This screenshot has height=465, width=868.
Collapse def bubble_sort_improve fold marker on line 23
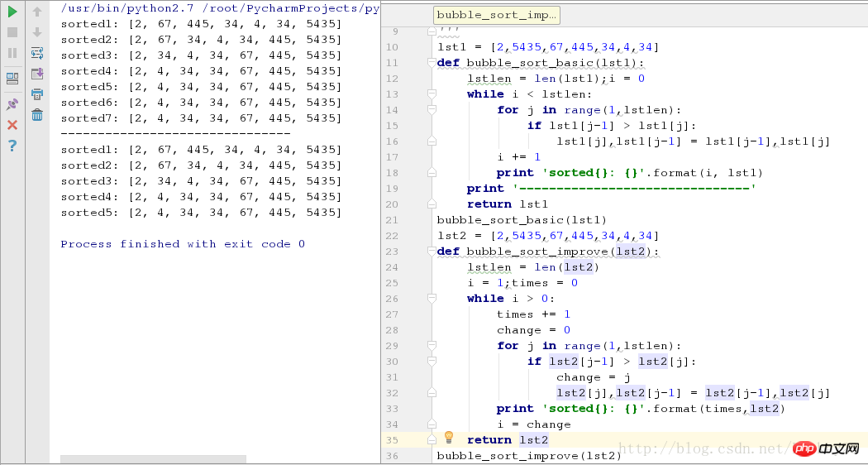[x=432, y=252]
